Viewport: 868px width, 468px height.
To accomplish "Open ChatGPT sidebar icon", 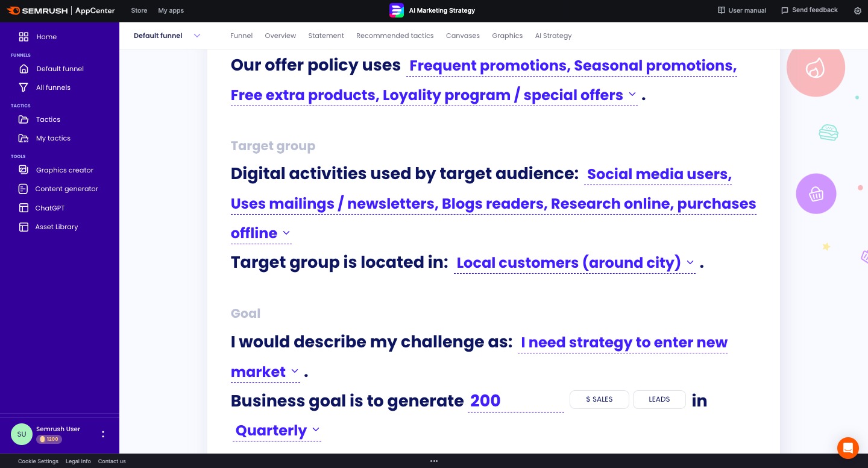I will (x=24, y=208).
